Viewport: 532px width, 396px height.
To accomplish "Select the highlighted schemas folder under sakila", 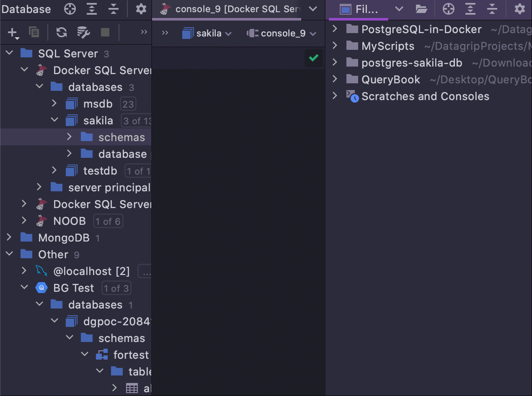I will pyautogui.click(x=75, y=137).
